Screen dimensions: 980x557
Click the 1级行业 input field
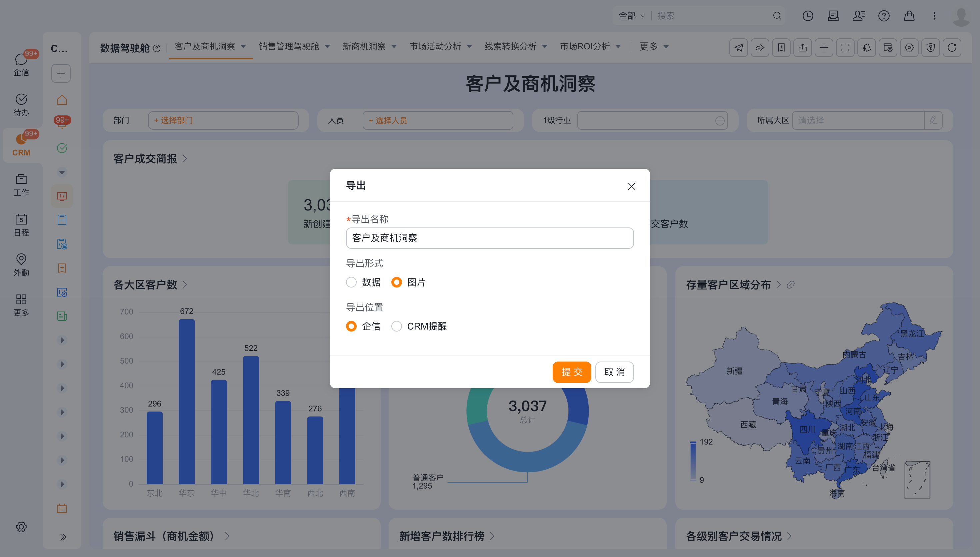pyautogui.click(x=652, y=120)
